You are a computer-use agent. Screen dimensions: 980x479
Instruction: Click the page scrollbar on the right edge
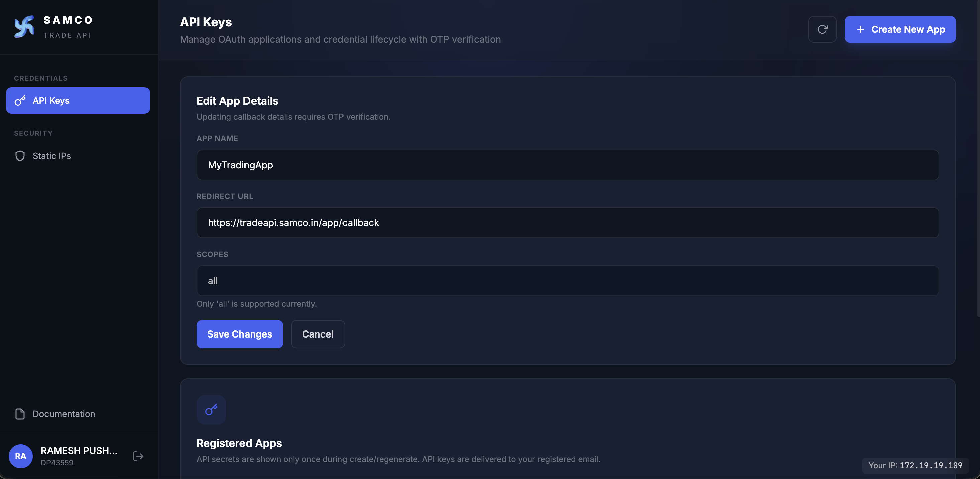[x=978, y=158]
